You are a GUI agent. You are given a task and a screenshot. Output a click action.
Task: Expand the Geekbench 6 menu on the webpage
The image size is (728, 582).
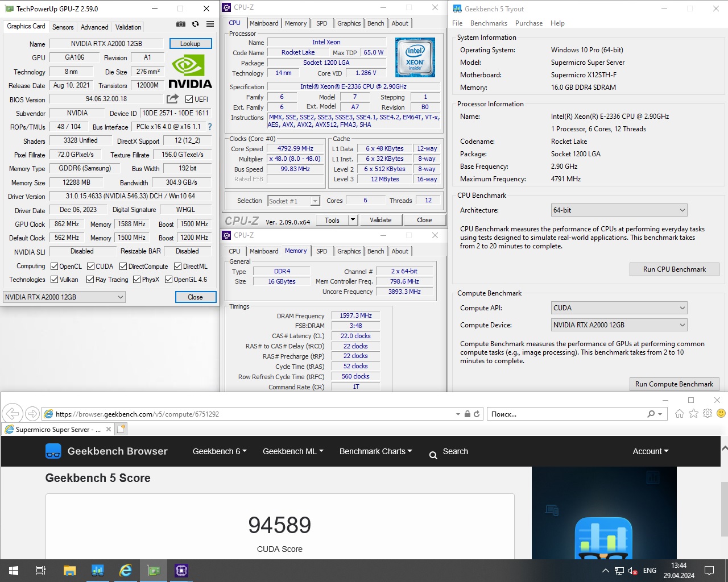(220, 451)
